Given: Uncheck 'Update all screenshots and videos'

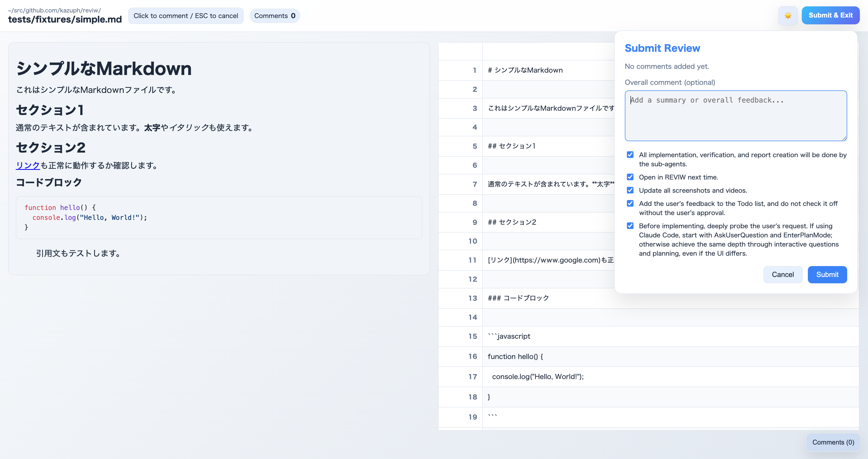Looking at the screenshot, I should (630, 190).
